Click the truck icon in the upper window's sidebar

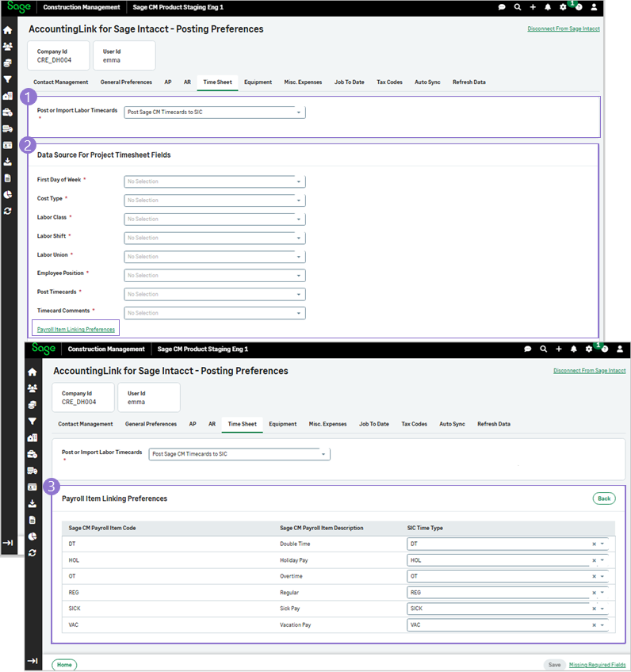8,128
